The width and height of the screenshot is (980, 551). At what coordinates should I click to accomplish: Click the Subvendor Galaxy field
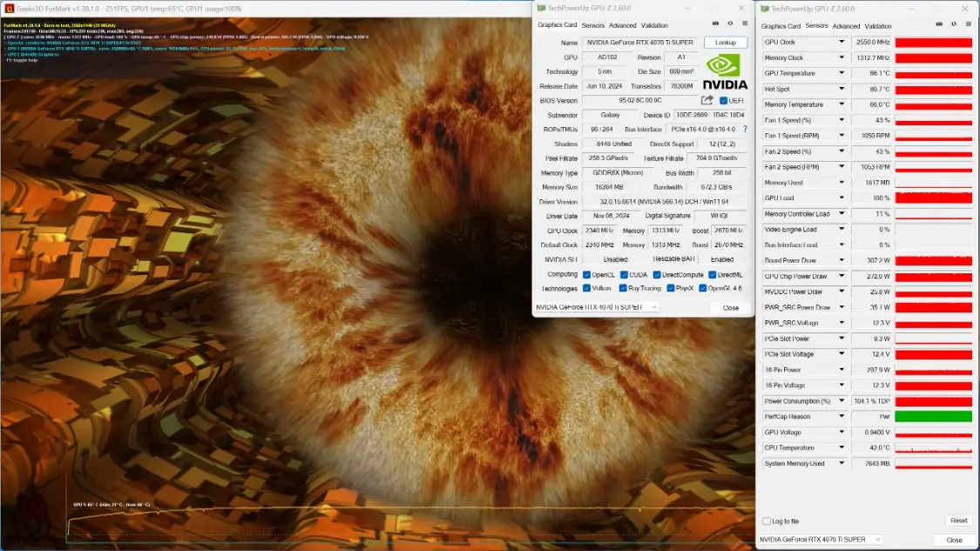[610, 115]
